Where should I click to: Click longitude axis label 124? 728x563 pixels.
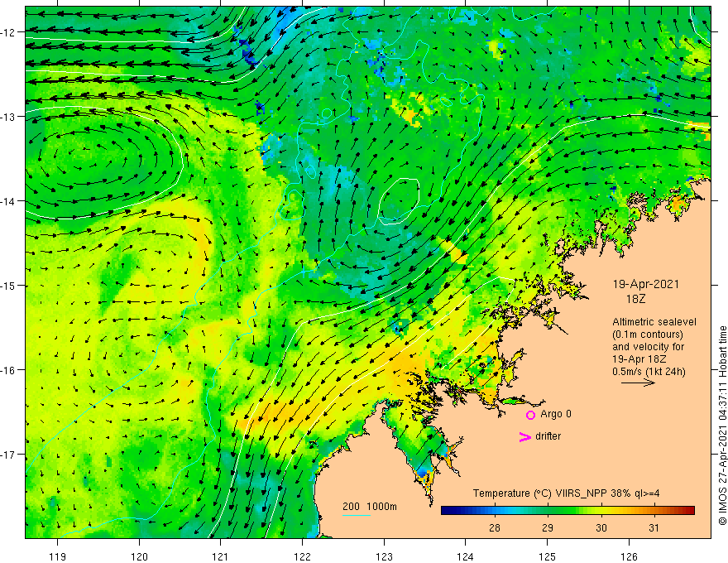click(466, 556)
